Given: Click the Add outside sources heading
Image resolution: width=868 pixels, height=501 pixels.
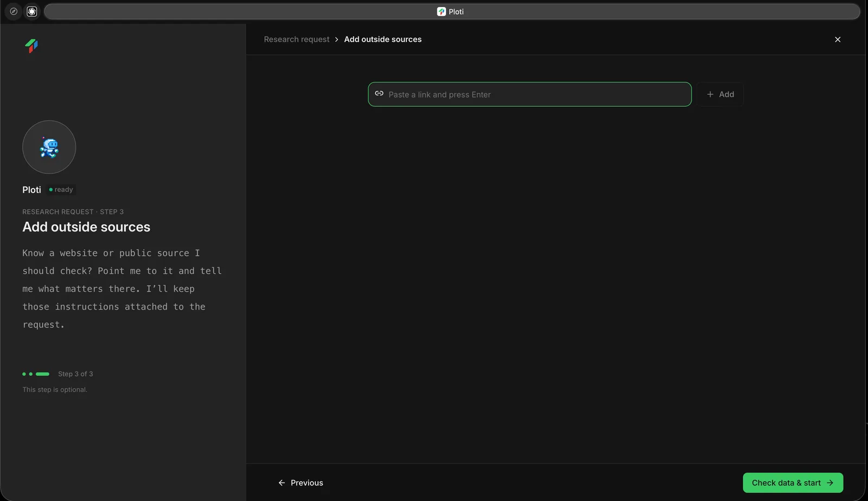Looking at the screenshot, I should (86, 227).
